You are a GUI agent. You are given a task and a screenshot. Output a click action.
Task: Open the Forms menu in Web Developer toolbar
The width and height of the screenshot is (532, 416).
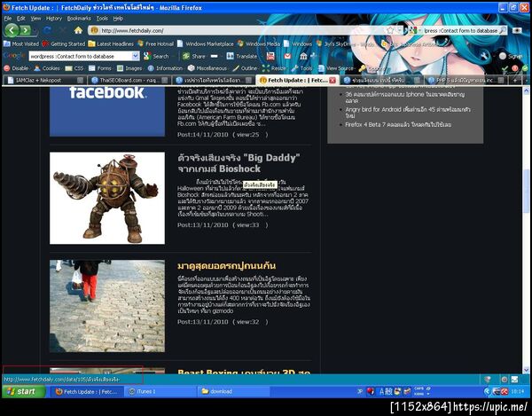100,68
